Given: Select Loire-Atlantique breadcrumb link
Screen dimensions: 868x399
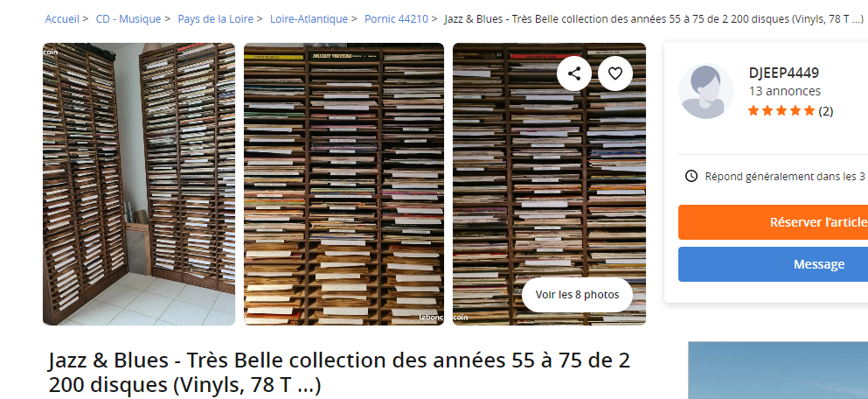Looking at the screenshot, I should [309, 19].
